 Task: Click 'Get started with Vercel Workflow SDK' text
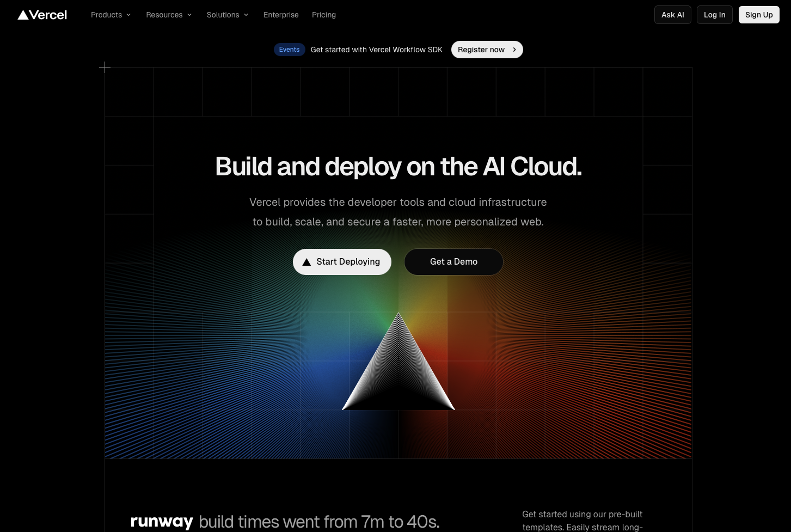377,50
